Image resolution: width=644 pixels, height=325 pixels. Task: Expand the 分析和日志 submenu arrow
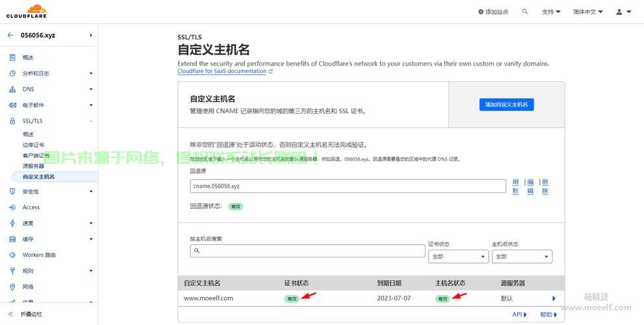click(x=91, y=73)
